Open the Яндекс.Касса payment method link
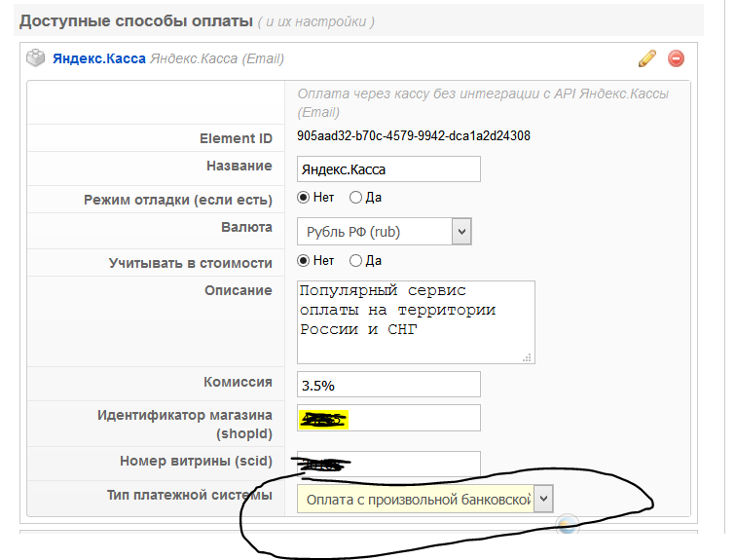 (99, 58)
